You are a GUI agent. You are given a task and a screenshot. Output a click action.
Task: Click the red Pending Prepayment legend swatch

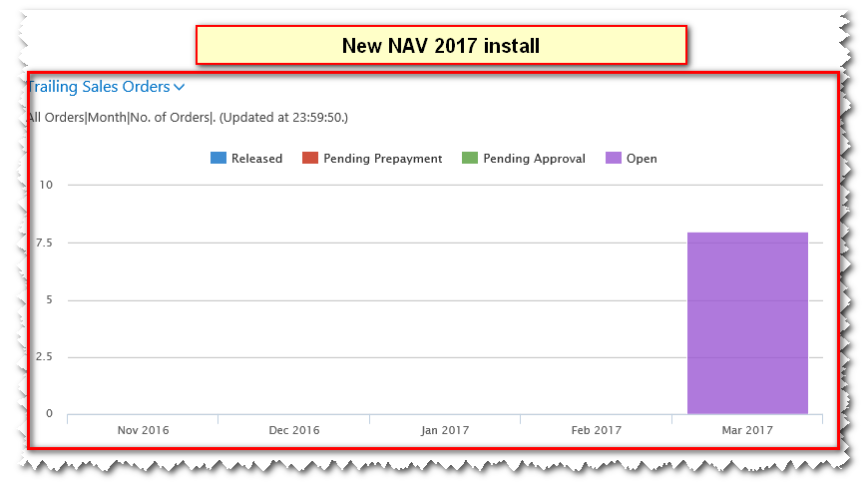coord(310,159)
